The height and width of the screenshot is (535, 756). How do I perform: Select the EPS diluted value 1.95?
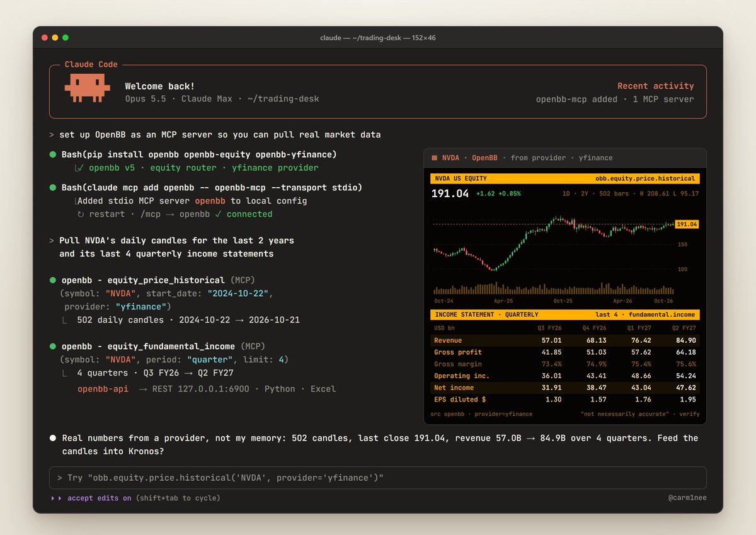click(x=687, y=400)
